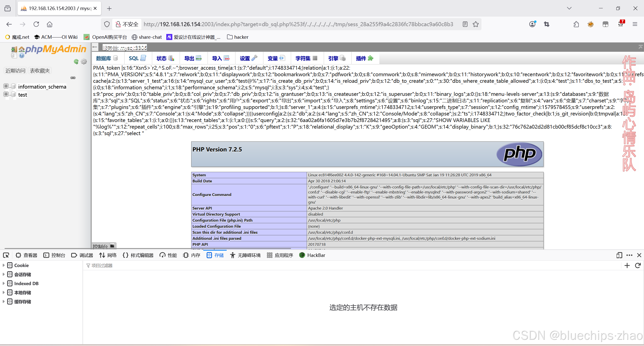Screen dimensions: 644x346
Task: Reload the navigation panel with green arrow
Action: click(76, 62)
